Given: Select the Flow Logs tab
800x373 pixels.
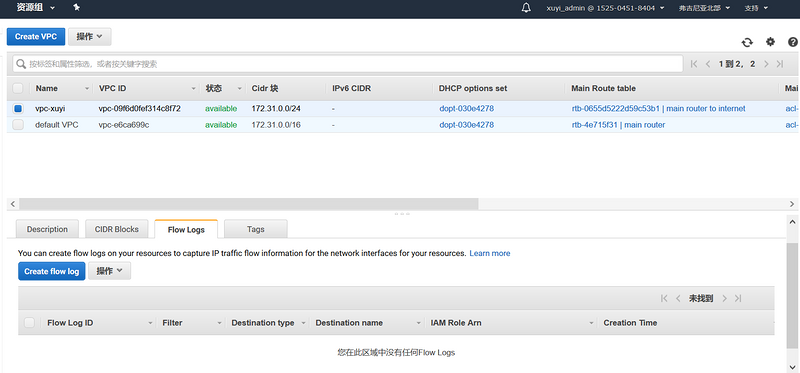Looking at the screenshot, I should [x=186, y=230].
